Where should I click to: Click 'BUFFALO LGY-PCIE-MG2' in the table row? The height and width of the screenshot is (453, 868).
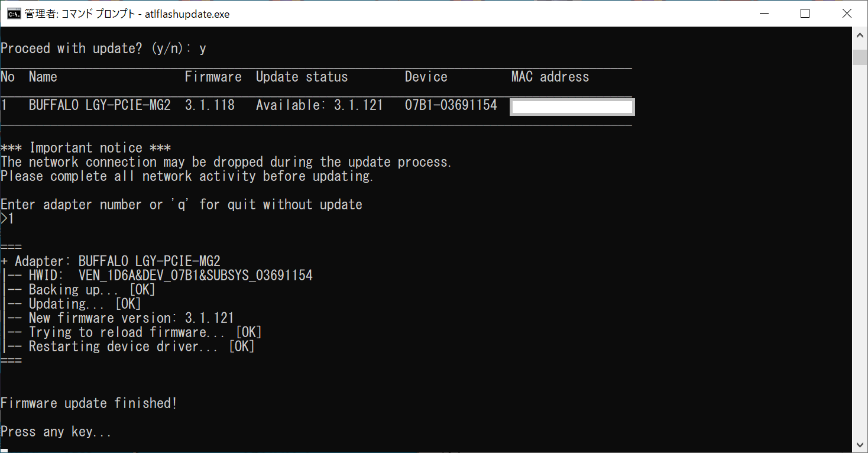(x=99, y=105)
